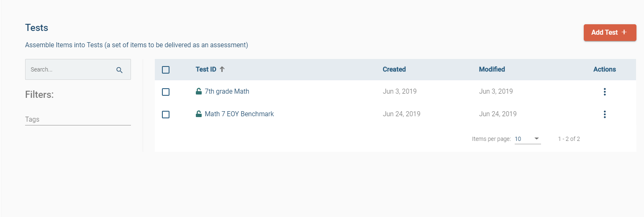Open actions menu for Math 7 EOY Benchmark

pos(604,114)
